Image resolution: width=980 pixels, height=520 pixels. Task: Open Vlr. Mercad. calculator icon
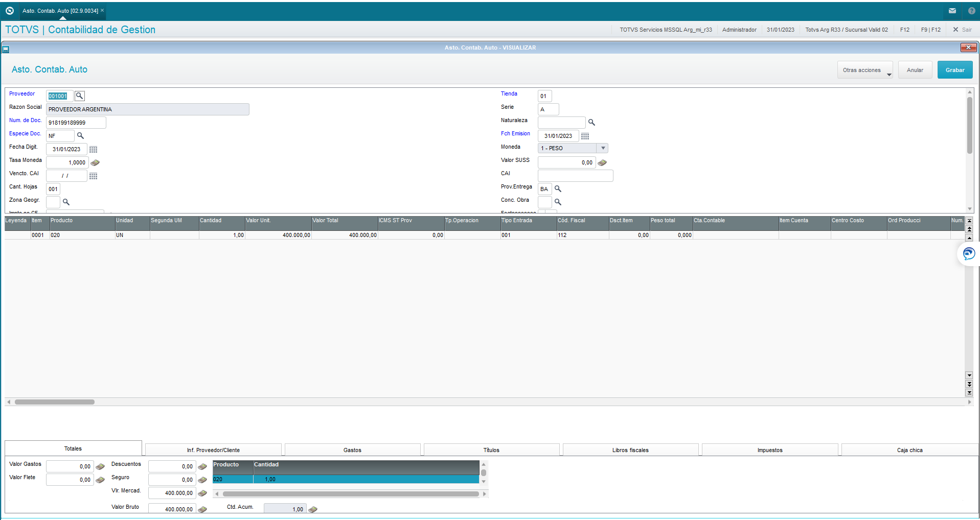202,493
